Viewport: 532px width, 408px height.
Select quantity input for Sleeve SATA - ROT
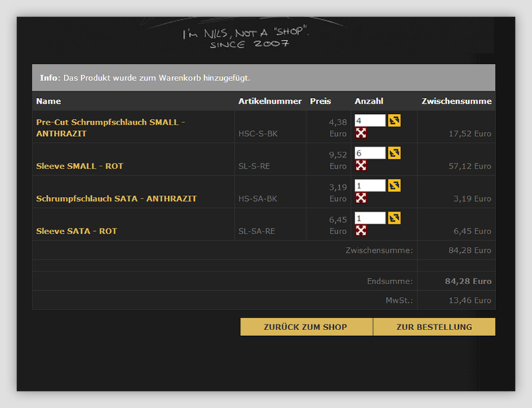click(x=370, y=218)
